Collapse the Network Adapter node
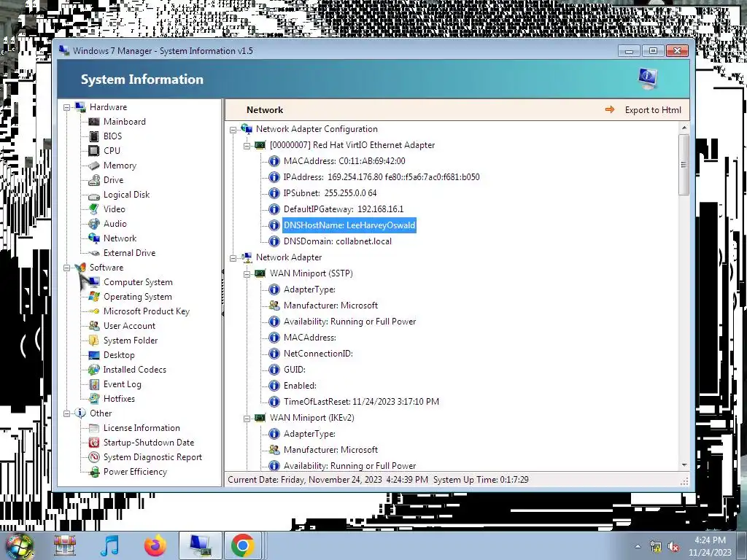 click(x=233, y=258)
